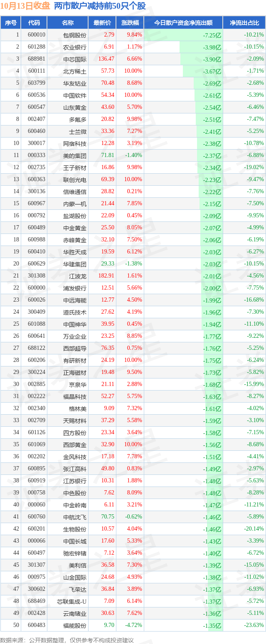Screen dimensions: 266x644
Task: Select stock name 赤峰黄金
Action: pos(75,240)
